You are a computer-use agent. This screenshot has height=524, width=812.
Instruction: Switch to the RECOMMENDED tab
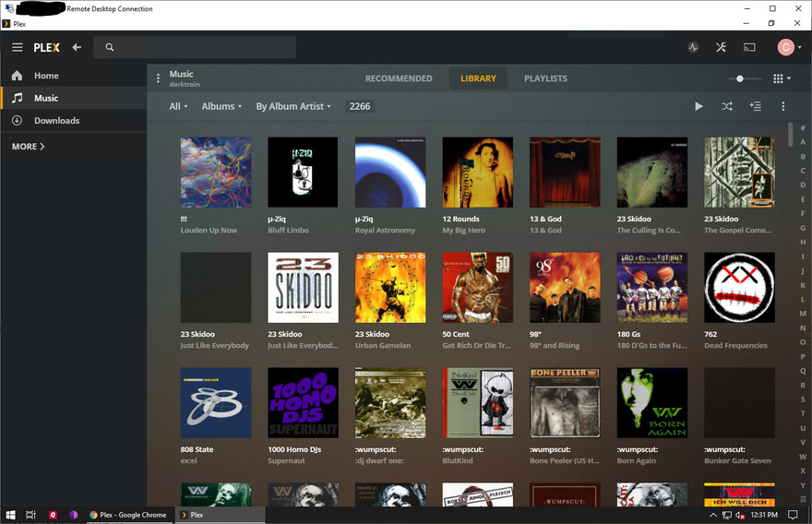click(x=399, y=78)
